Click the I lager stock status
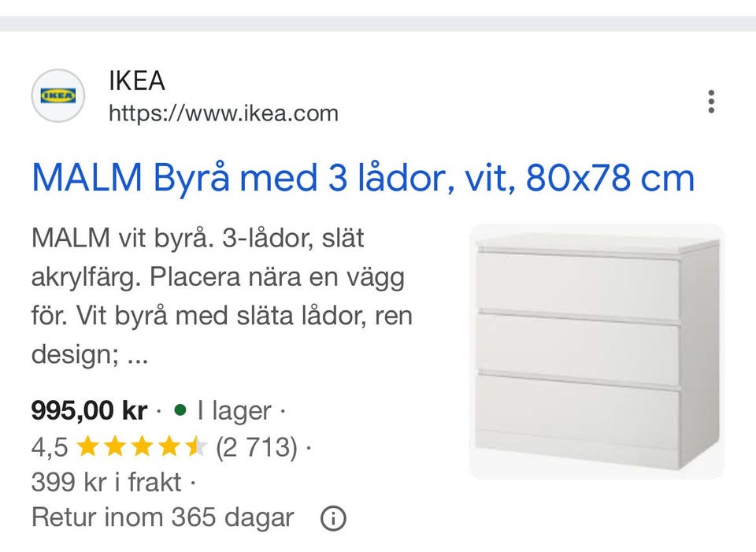This screenshot has height=552, width=756. coord(235,411)
